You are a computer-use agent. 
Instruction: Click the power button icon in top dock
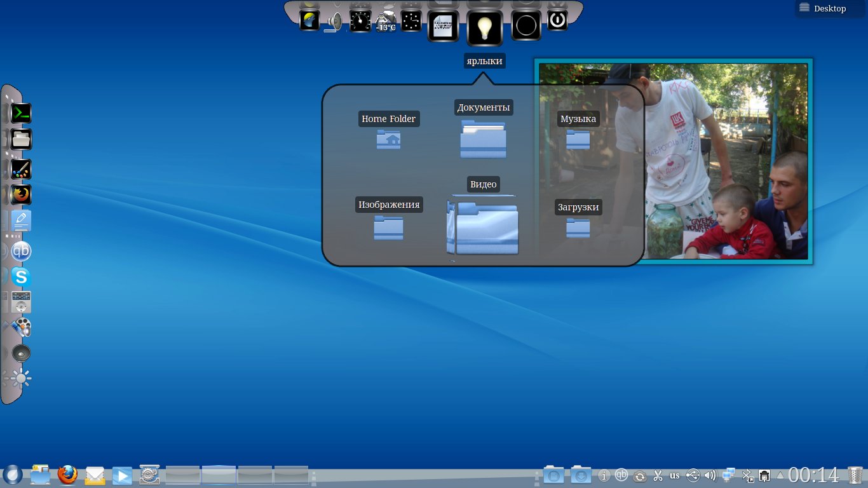[x=557, y=20]
